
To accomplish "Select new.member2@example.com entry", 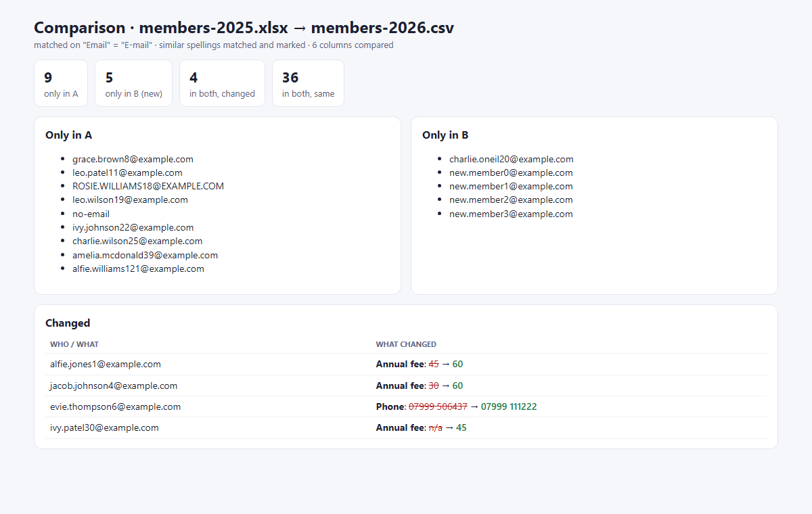I will pos(511,200).
